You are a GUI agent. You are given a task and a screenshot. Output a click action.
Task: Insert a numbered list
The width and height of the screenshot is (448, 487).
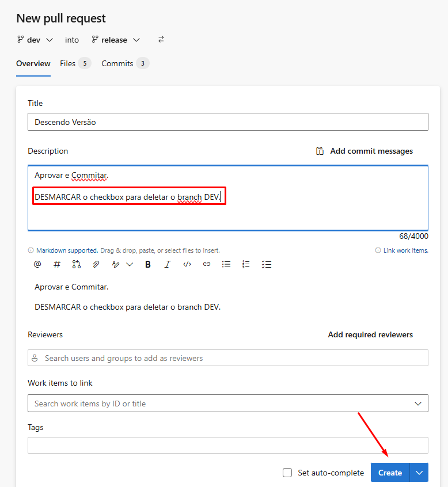pyautogui.click(x=246, y=264)
